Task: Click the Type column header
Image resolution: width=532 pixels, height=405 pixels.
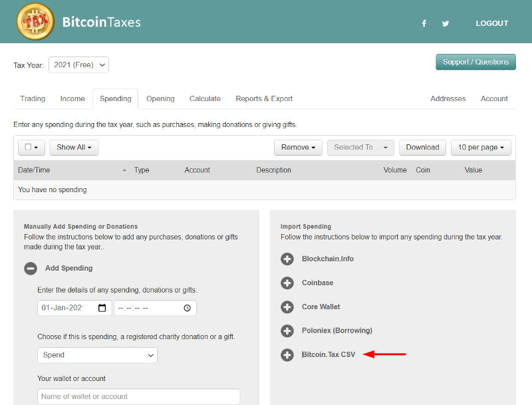Action: (x=142, y=170)
